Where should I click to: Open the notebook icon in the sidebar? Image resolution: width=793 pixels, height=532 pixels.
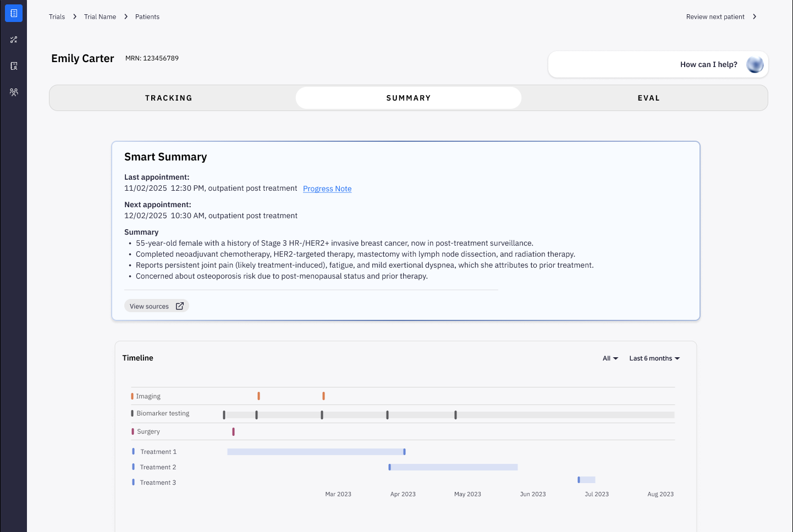pyautogui.click(x=14, y=13)
